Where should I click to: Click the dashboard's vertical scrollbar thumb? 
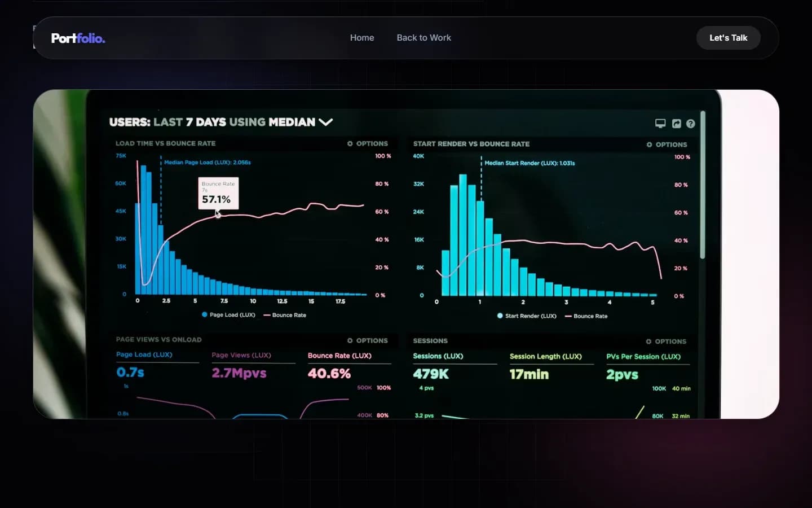tap(703, 185)
